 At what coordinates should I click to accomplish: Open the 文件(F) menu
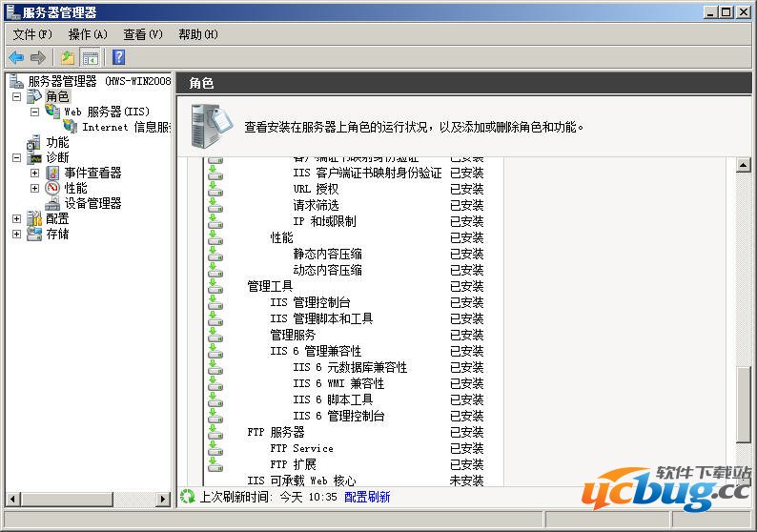pos(32,34)
